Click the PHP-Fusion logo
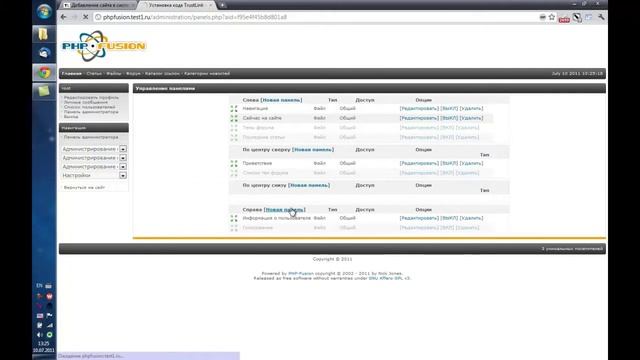 point(104,46)
